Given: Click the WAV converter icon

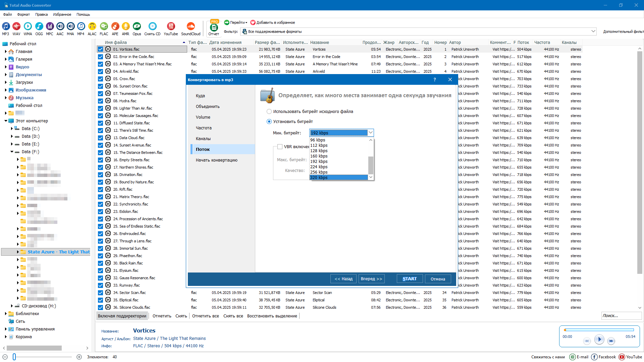Looking at the screenshot, I should pyautogui.click(x=16, y=26).
